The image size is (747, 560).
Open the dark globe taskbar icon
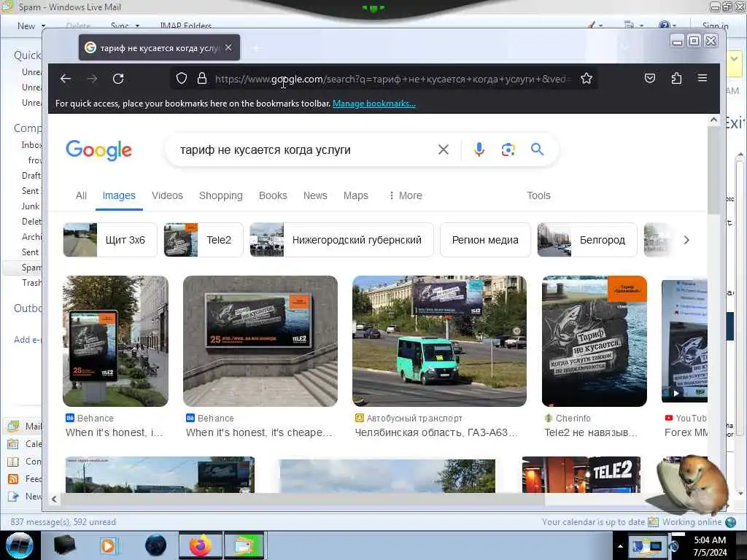[x=156, y=545]
